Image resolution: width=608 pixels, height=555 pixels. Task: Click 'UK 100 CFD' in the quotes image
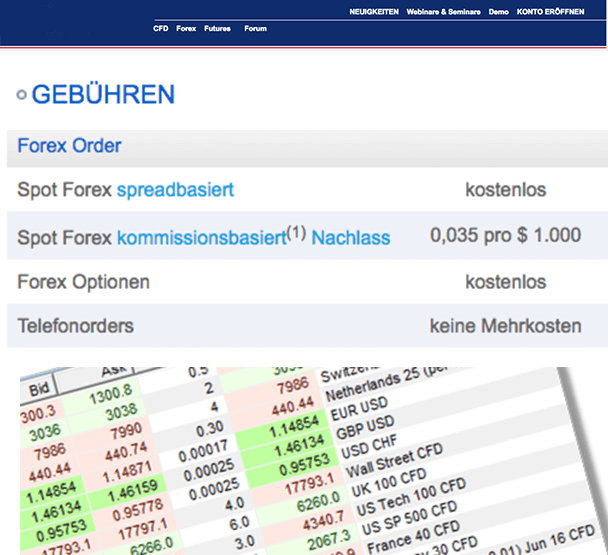click(389, 483)
